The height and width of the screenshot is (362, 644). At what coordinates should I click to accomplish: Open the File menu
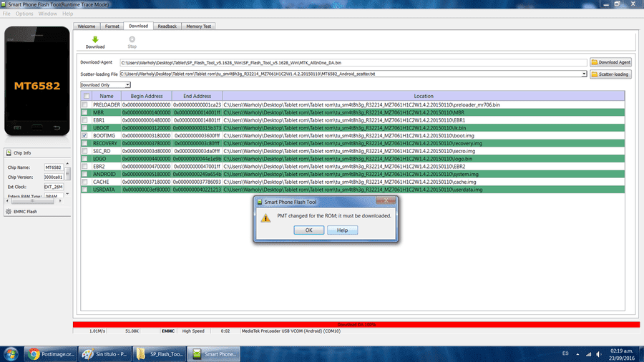click(6, 14)
